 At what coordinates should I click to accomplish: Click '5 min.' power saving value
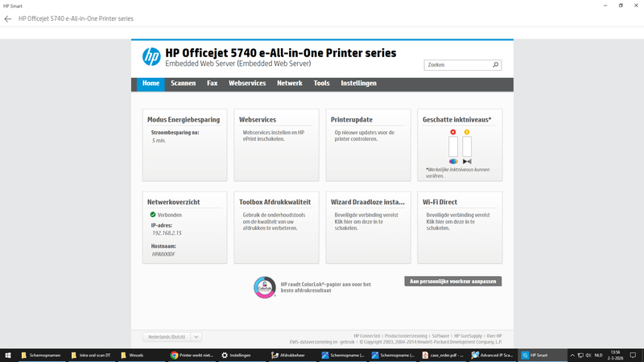tap(159, 141)
